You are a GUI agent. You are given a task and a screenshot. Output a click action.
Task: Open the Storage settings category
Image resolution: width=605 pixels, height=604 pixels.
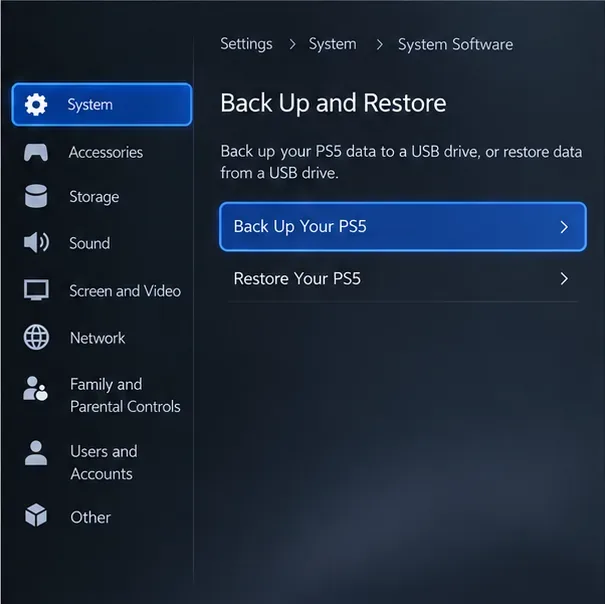pyautogui.click(x=94, y=197)
